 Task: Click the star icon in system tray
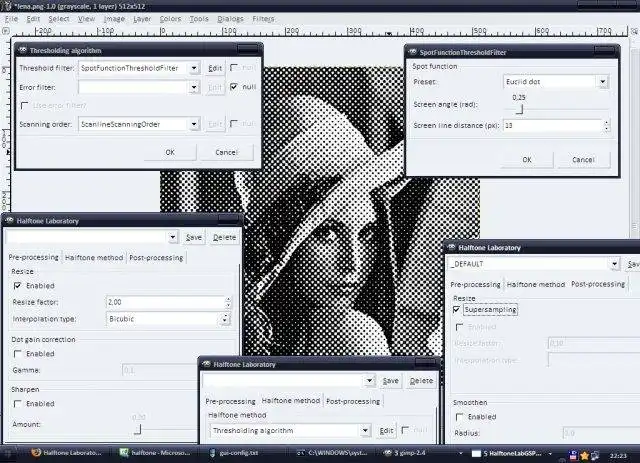pyautogui.click(x=584, y=455)
